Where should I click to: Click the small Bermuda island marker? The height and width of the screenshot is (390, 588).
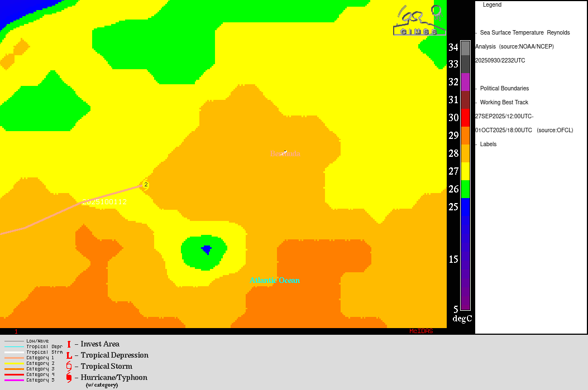(x=285, y=151)
